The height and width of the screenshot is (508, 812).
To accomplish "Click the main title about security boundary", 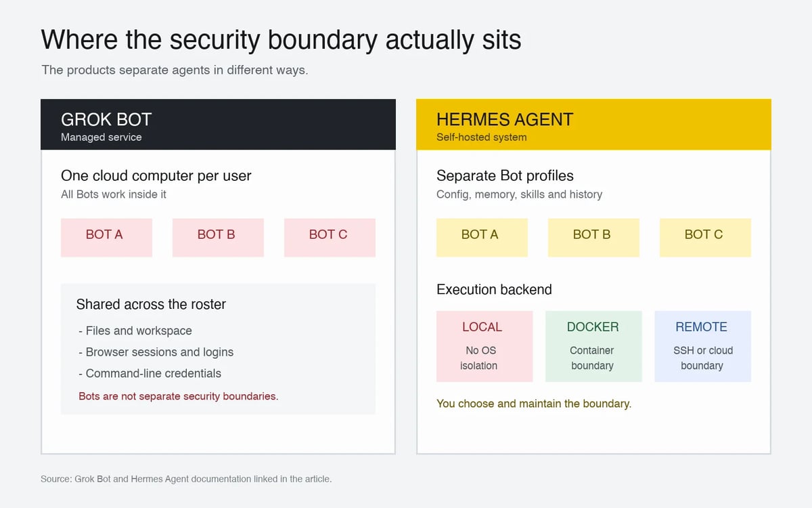I will pyautogui.click(x=281, y=40).
